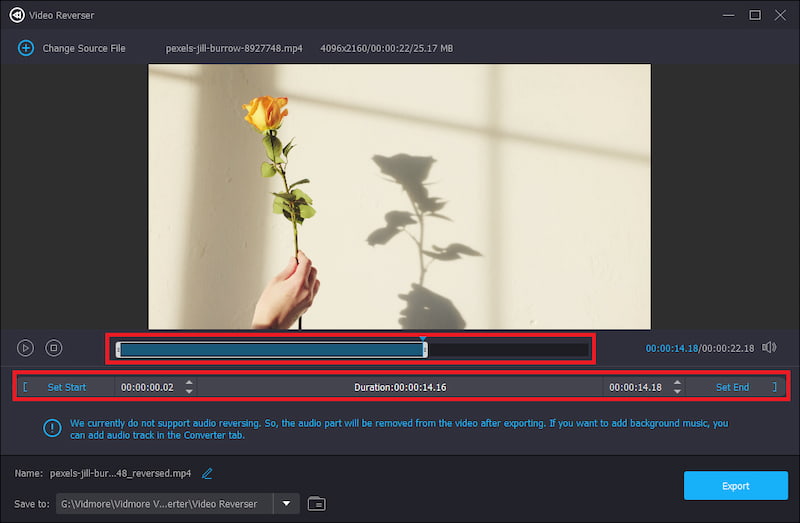Viewport: 800px width, 523px height.
Task: Click the right bracket icon beside Set End
Action: pos(774,387)
